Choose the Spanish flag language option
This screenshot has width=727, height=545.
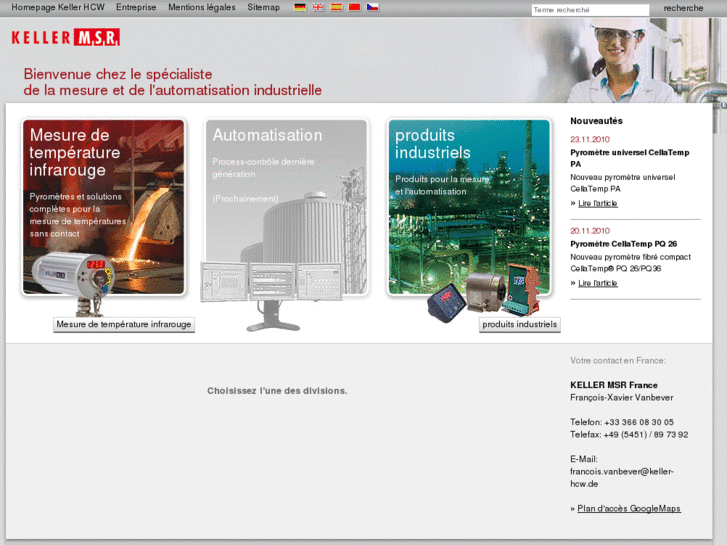pos(336,7)
